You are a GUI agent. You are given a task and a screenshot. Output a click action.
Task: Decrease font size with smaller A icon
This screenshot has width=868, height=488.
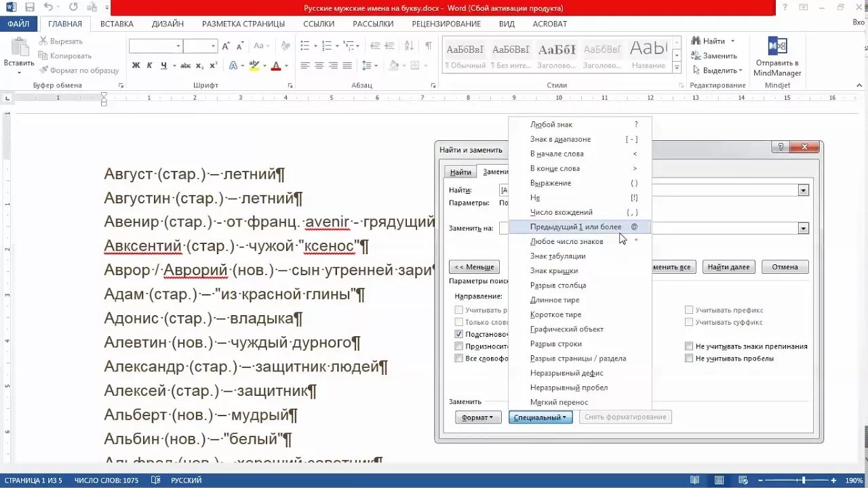(x=239, y=46)
